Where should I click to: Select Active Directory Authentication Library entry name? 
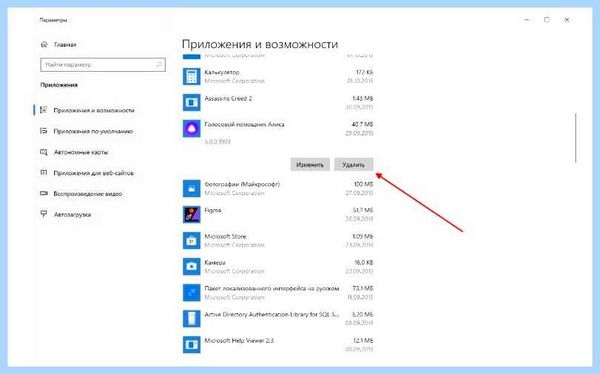tap(272, 314)
